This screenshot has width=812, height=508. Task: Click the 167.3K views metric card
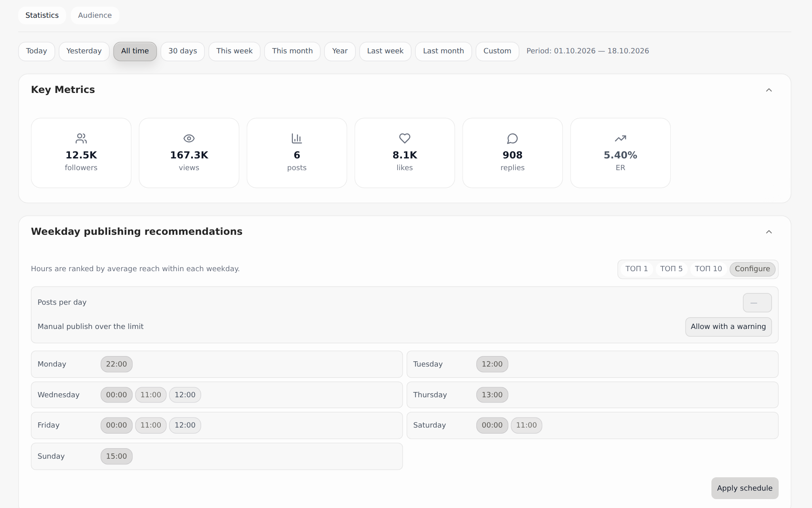click(189, 153)
